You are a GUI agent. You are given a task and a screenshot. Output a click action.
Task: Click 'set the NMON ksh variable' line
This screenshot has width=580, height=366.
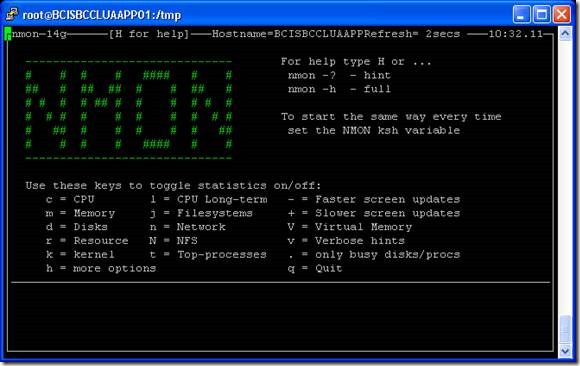click(x=374, y=131)
